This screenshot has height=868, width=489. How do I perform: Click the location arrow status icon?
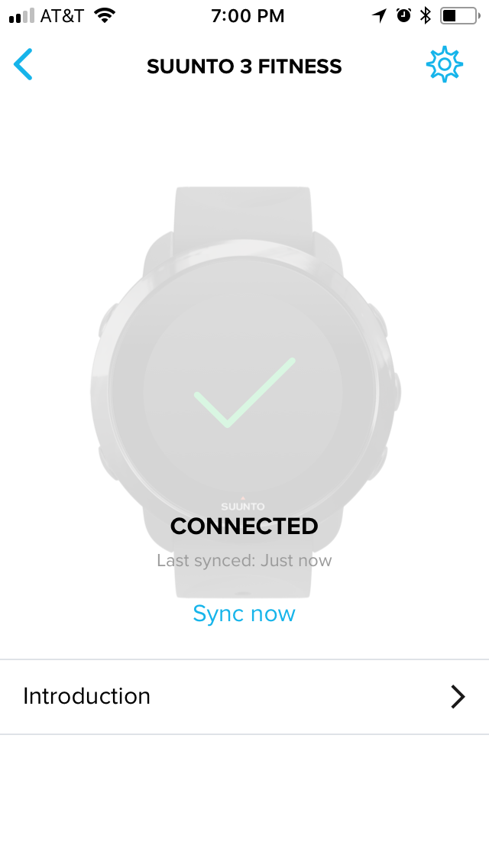click(379, 15)
